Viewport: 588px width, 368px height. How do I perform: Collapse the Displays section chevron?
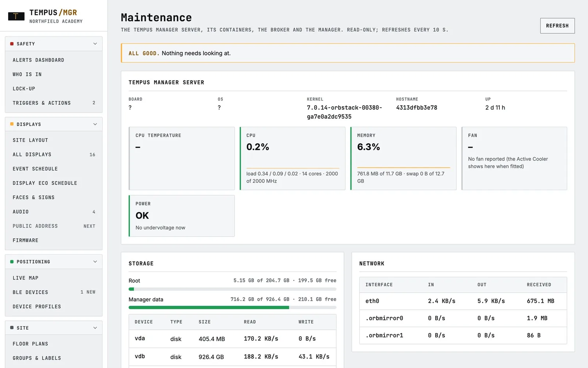coord(95,124)
